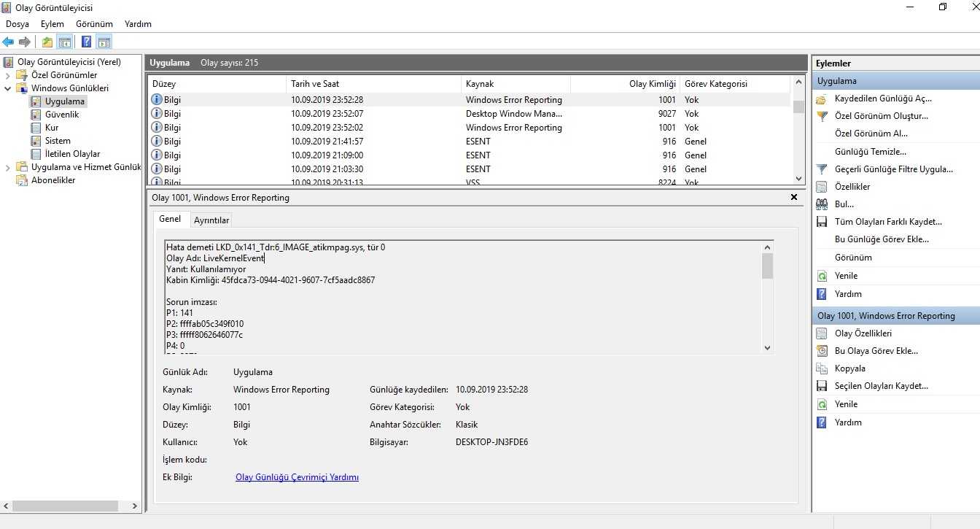Close the event preview pane with X
This screenshot has height=529, width=980.
click(794, 197)
